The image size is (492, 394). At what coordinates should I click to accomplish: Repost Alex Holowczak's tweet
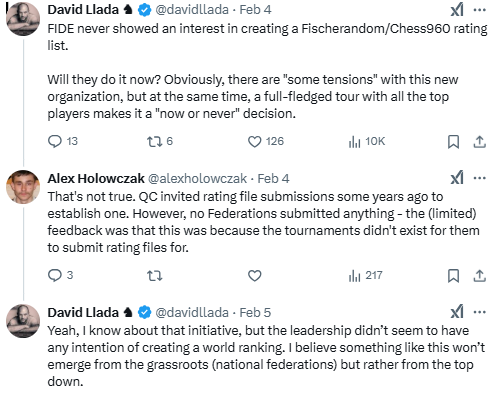[x=155, y=276]
